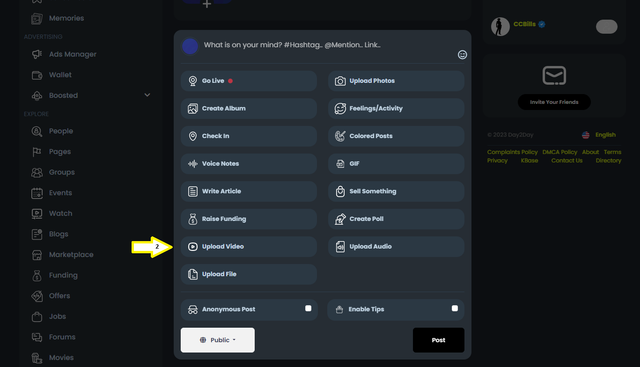Screen dimensions: 640x367
Task: Expand the Boosted menu chevron
Action: 147,95
